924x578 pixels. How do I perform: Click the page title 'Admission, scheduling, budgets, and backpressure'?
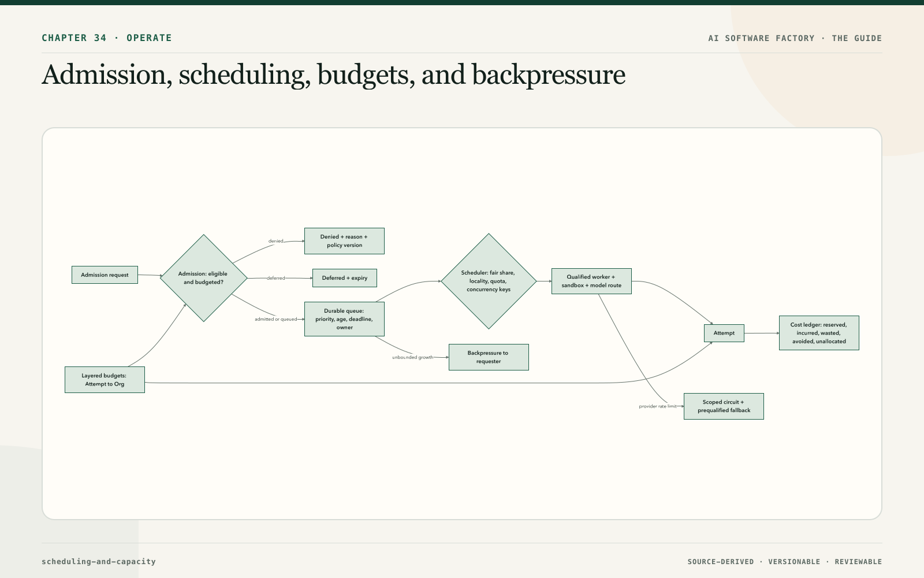pos(333,75)
